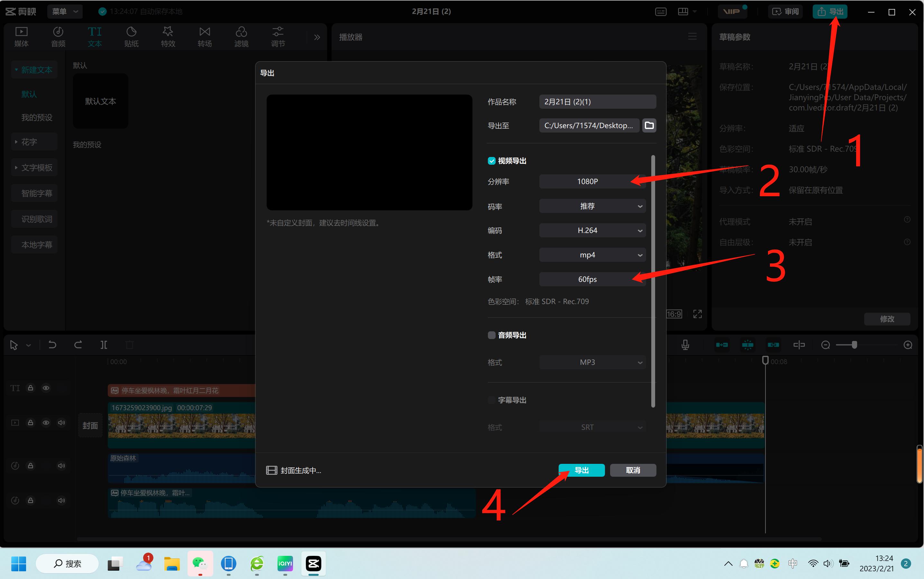The image size is (924, 579).
Task: Toggle eye visibility on the text track
Action: [46, 388]
